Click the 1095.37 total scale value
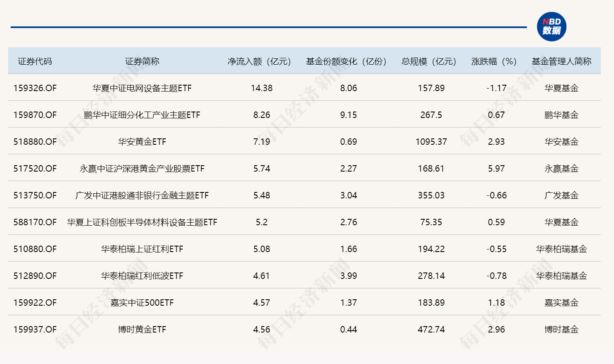Image resolution: width=614 pixels, height=364 pixels. tap(431, 142)
